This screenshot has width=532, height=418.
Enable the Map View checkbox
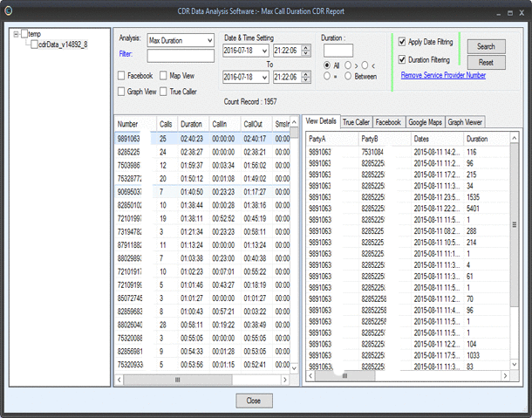pos(163,76)
